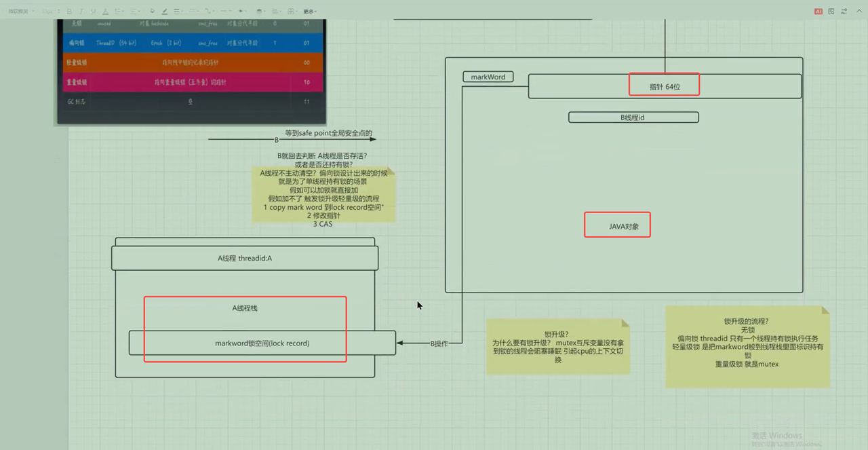
Task: Select the B线程id box
Action: [633, 117]
